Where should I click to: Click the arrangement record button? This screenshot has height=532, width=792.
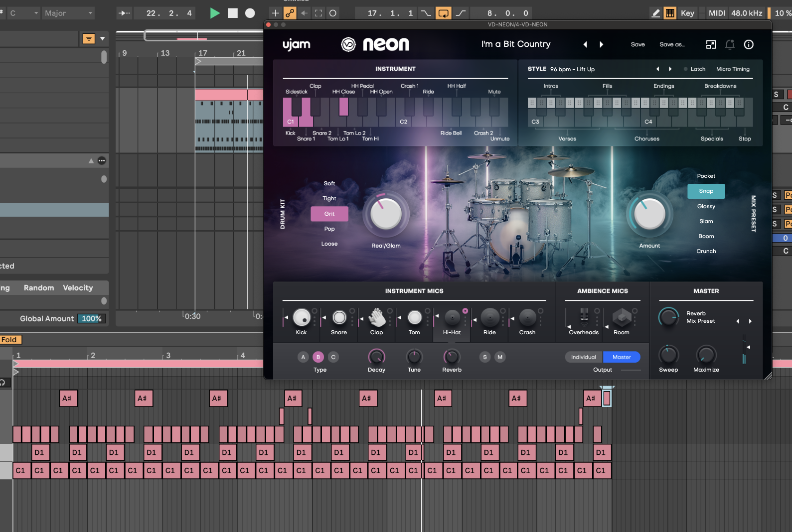[250, 13]
